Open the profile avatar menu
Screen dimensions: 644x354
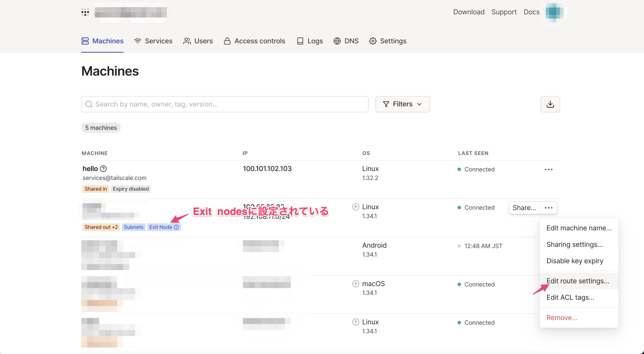[x=554, y=12]
